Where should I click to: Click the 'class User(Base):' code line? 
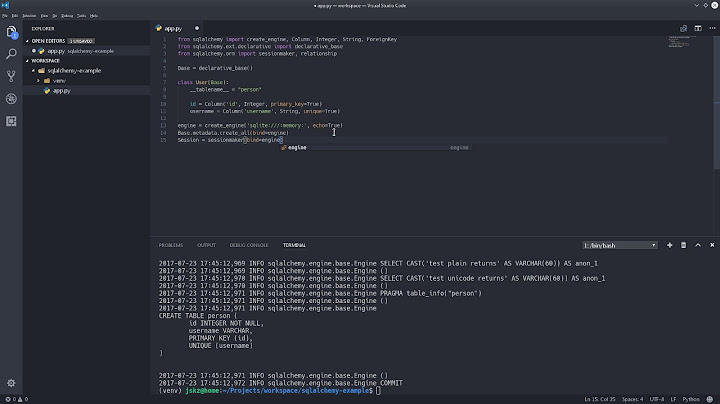(203, 82)
